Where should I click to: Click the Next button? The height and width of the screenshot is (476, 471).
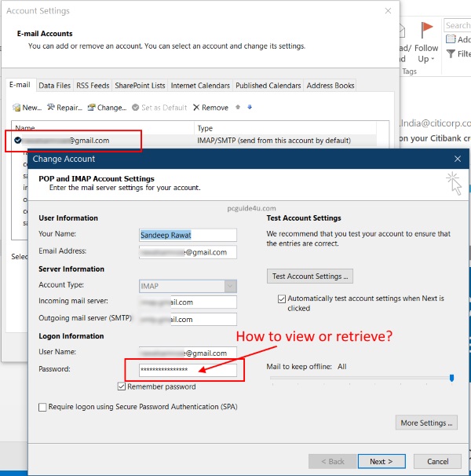(x=382, y=461)
